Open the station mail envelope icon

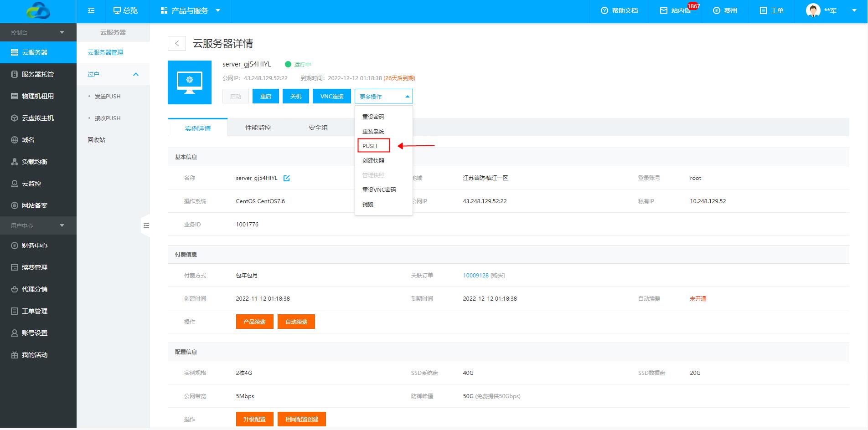pyautogui.click(x=664, y=10)
